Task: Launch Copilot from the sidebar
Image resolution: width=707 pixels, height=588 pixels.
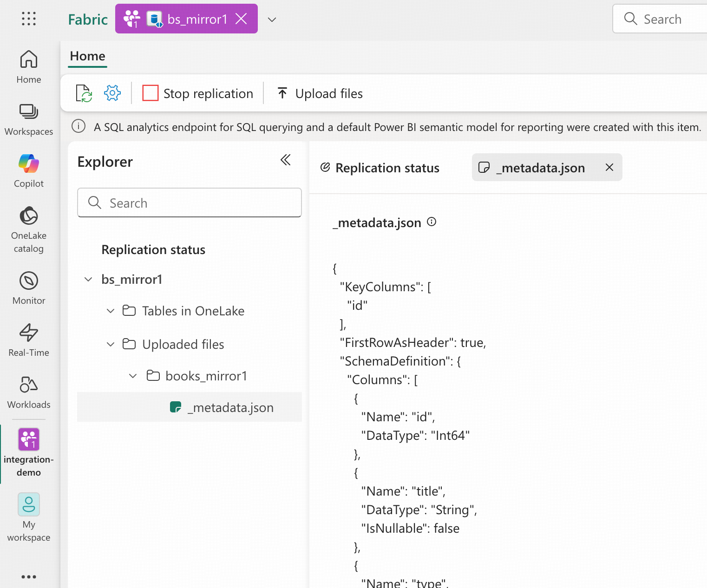Action: 29,171
